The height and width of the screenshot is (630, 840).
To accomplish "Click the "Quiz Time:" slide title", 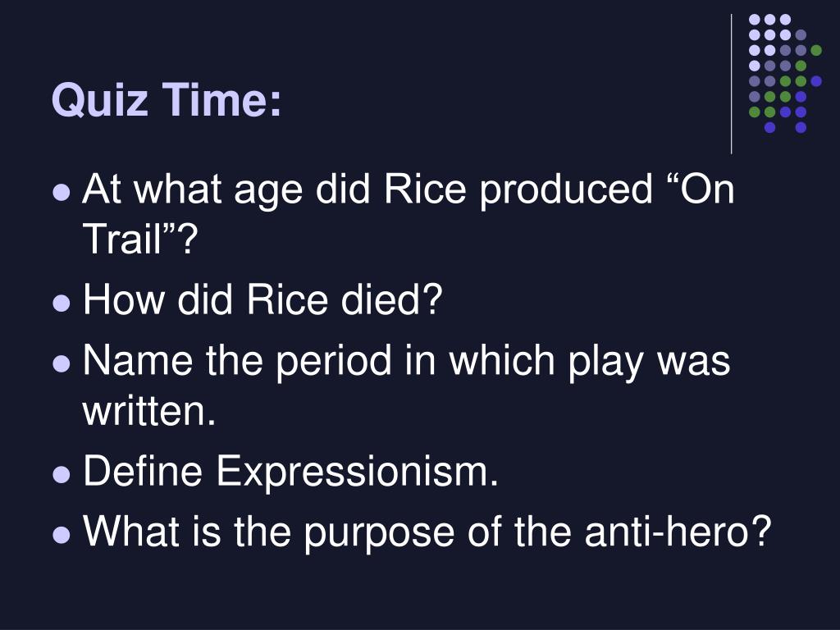I will point(166,100).
